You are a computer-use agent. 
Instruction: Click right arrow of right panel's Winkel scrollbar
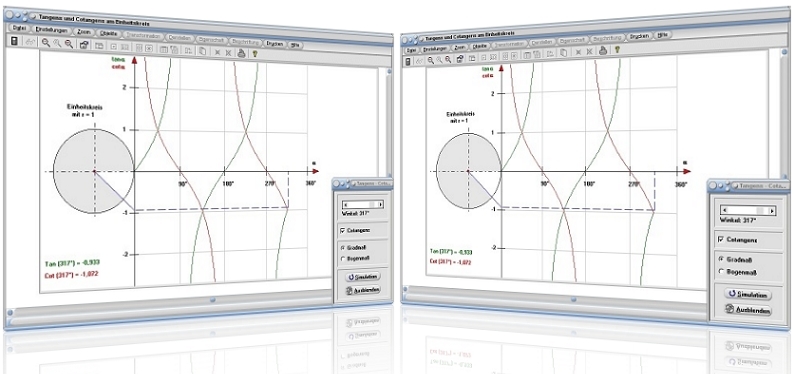click(x=773, y=210)
